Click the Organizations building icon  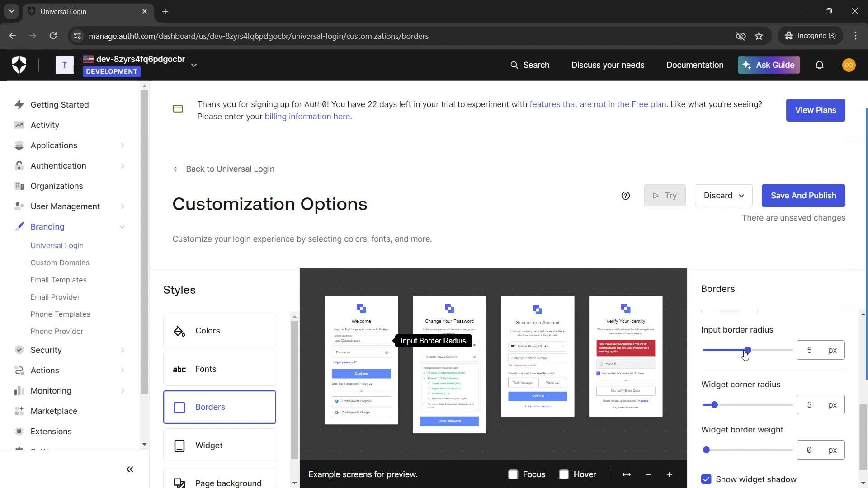point(19,186)
